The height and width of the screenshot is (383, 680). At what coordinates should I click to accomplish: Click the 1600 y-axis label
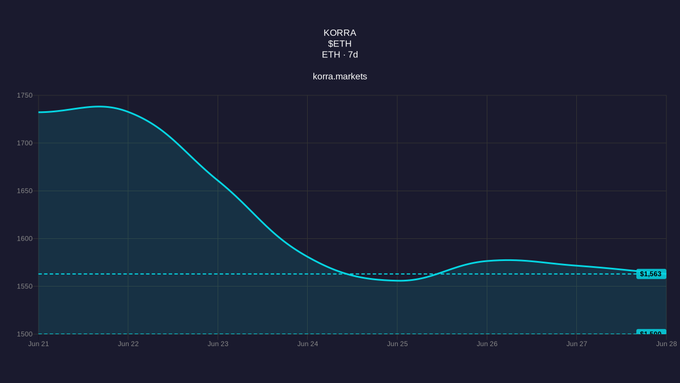click(x=25, y=239)
